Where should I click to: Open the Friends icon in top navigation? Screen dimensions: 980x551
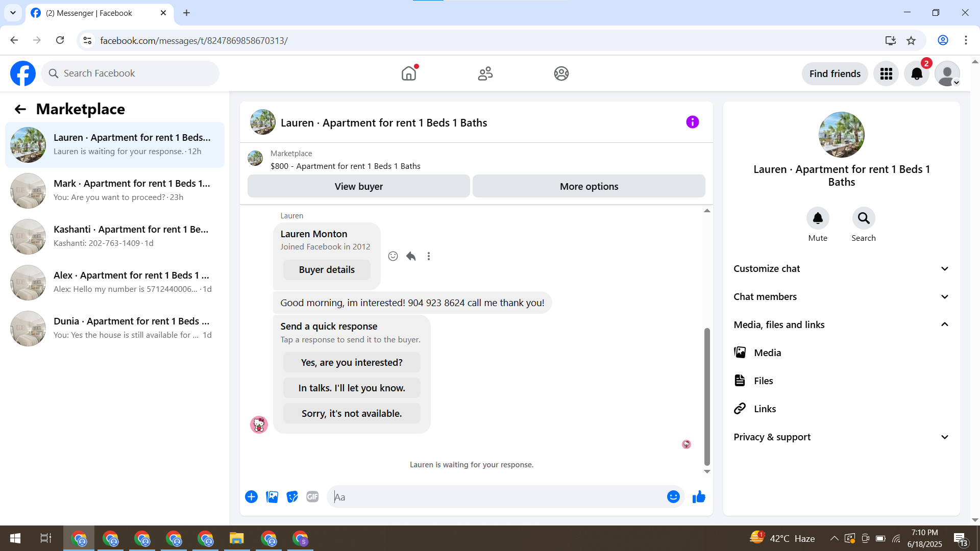(485, 73)
